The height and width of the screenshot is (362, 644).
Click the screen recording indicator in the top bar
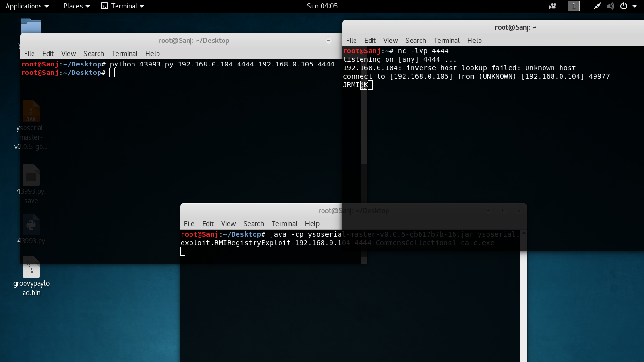[553, 6]
